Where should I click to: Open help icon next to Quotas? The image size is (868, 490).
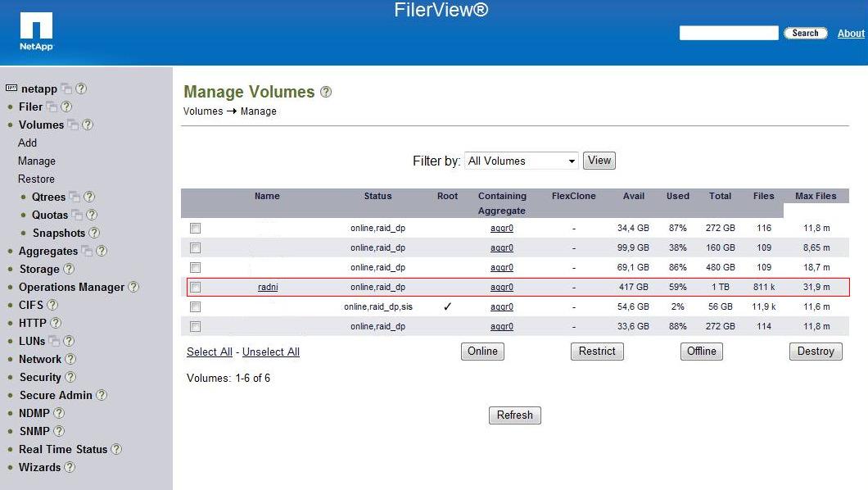[x=92, y=215]
